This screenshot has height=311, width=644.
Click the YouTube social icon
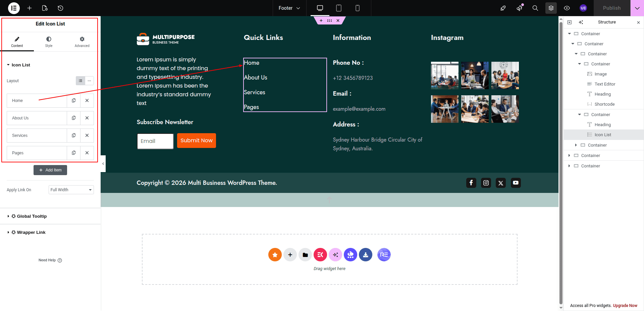click(x=516, y=183)
